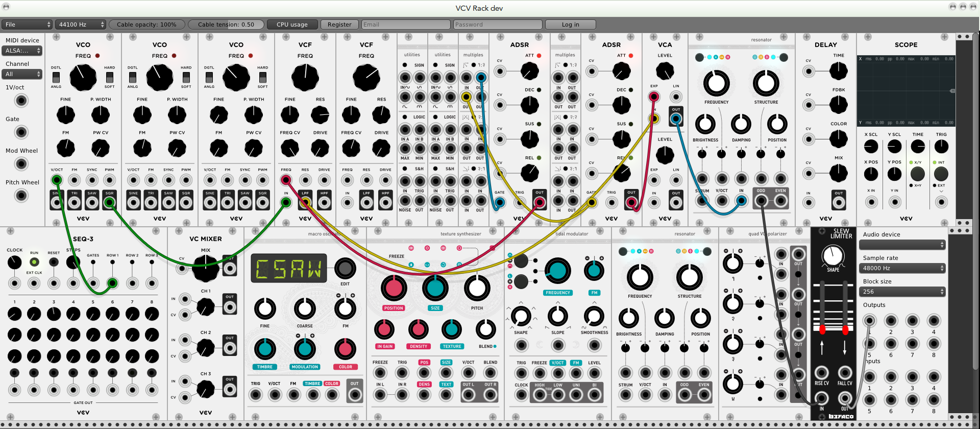The height and width of the screenshot is (429, 980).
Task: Adjust the VC MIXER MIX knob
Action: 205,268
